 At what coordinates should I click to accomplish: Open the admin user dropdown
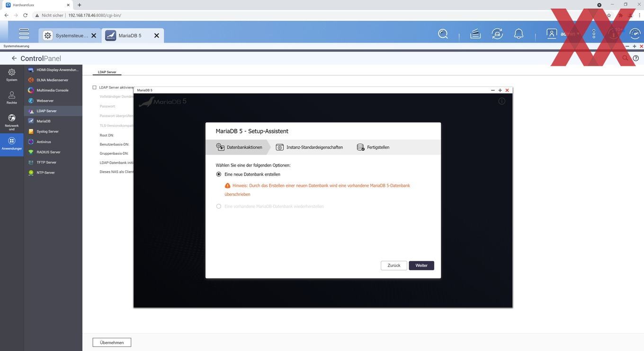tap(570, 34)
